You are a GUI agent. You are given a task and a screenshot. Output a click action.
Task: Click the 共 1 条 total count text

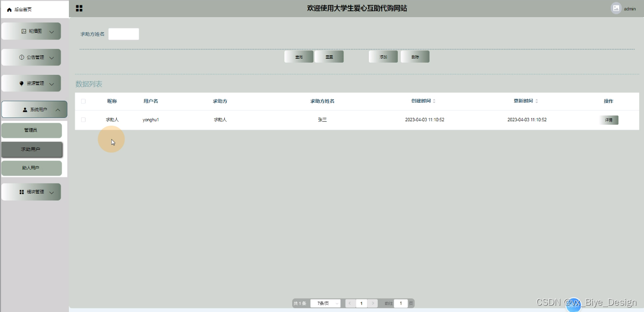[300, 303]
